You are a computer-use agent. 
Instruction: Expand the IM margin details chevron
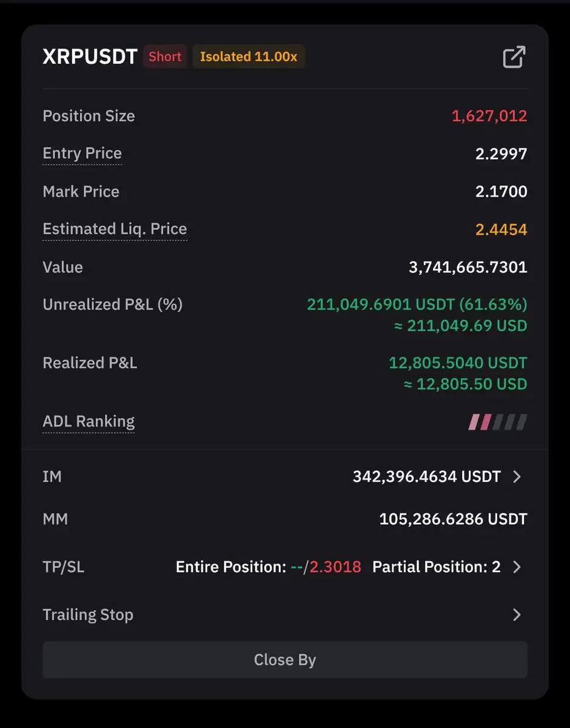517,477
